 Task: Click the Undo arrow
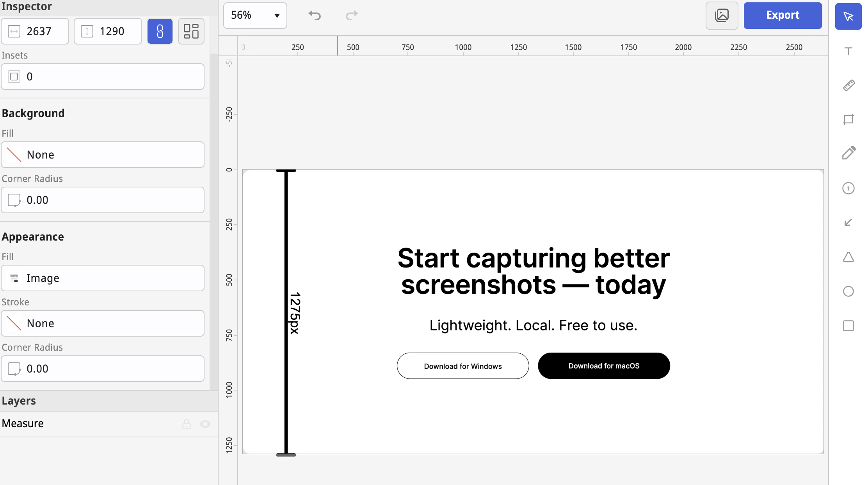tap(315, 16)
